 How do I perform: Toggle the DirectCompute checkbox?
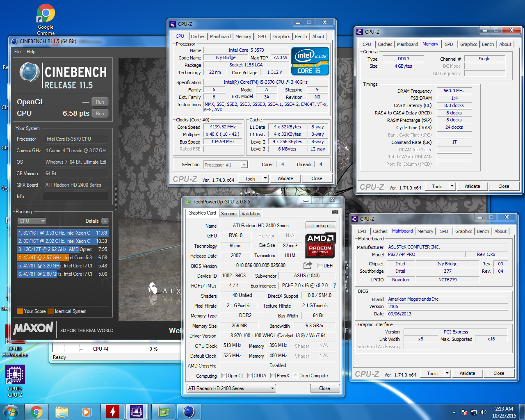click(x=295, y=376)
